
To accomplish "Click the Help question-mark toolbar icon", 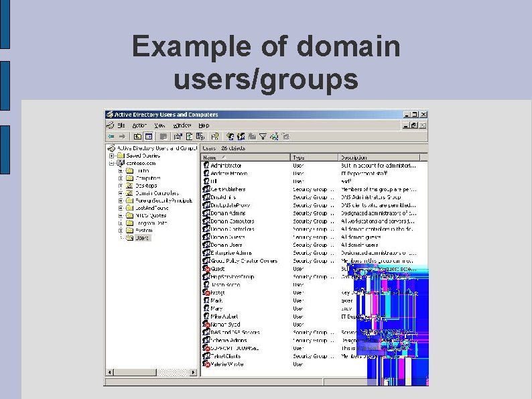I will [215, 137].
